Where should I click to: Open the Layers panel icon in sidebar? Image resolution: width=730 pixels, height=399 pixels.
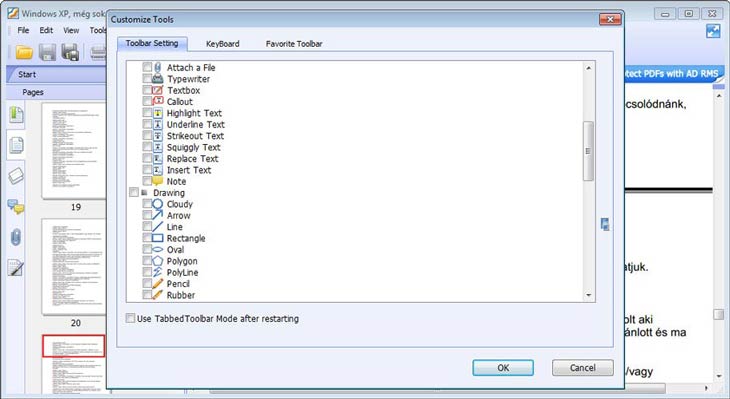tap(16, 176)
